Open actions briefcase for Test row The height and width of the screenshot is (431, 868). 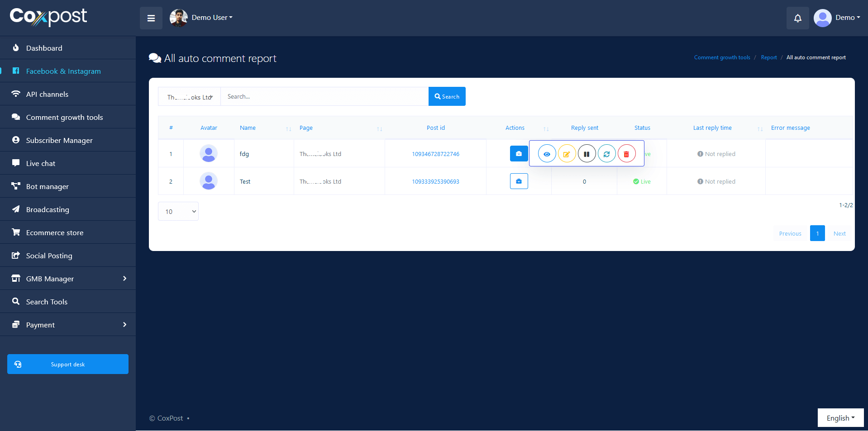(x=519, y=181)
